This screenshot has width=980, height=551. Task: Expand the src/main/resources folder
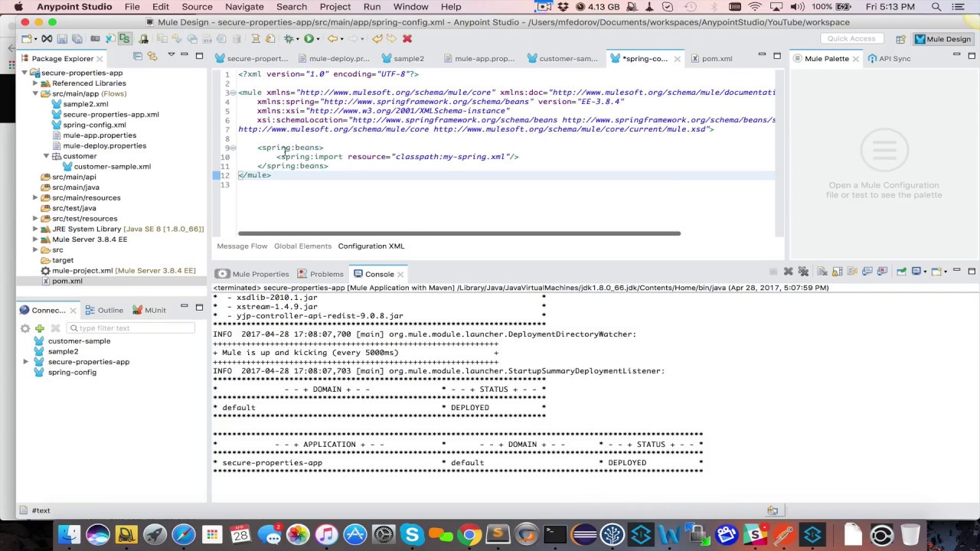coord(35,197)
